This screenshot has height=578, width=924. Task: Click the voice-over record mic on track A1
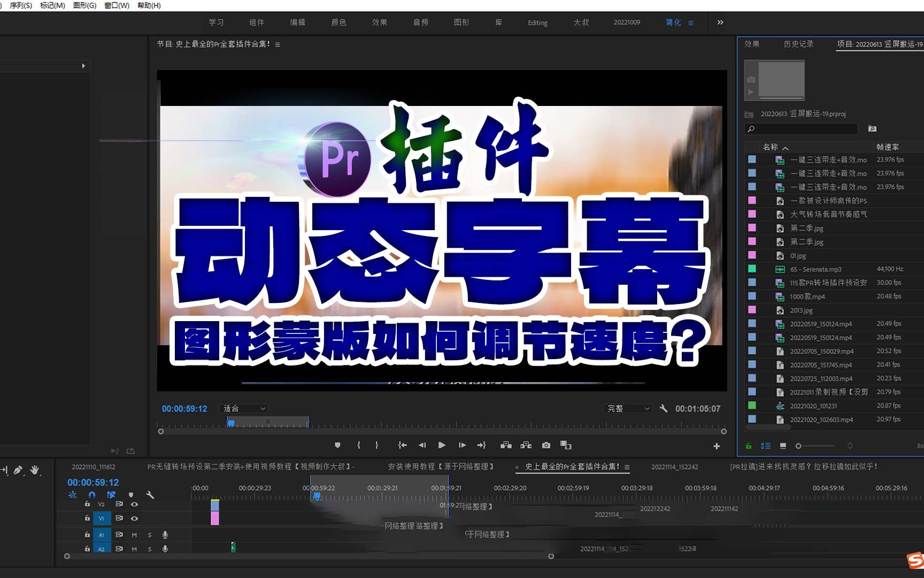[165, 535]
